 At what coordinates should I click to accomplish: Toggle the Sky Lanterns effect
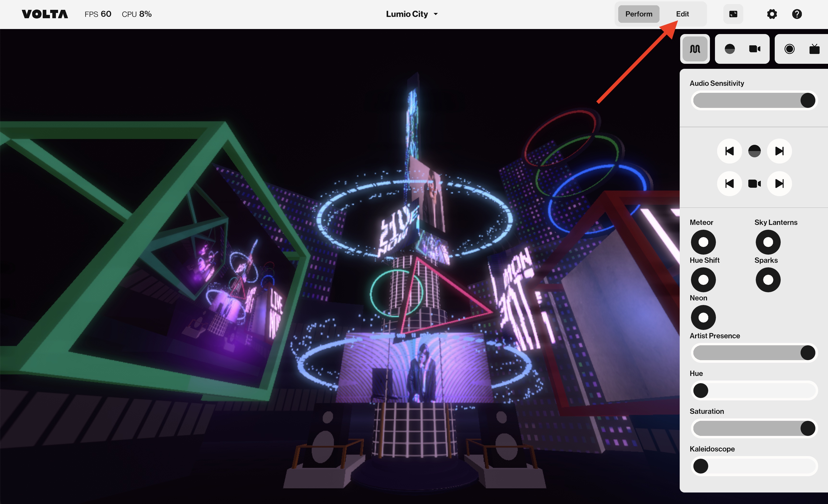point(768,242)
